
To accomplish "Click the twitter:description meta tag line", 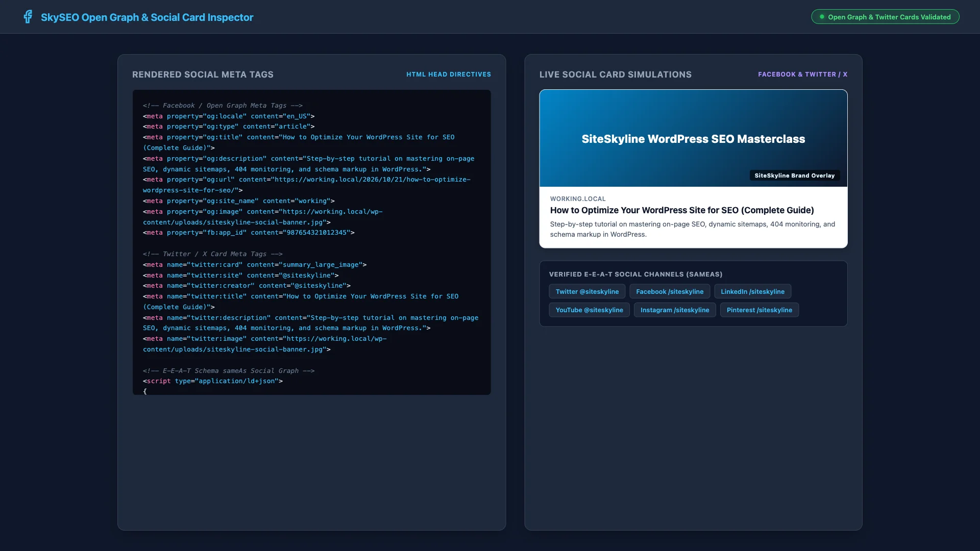I will pyautogui.click(x=311, y=323).
